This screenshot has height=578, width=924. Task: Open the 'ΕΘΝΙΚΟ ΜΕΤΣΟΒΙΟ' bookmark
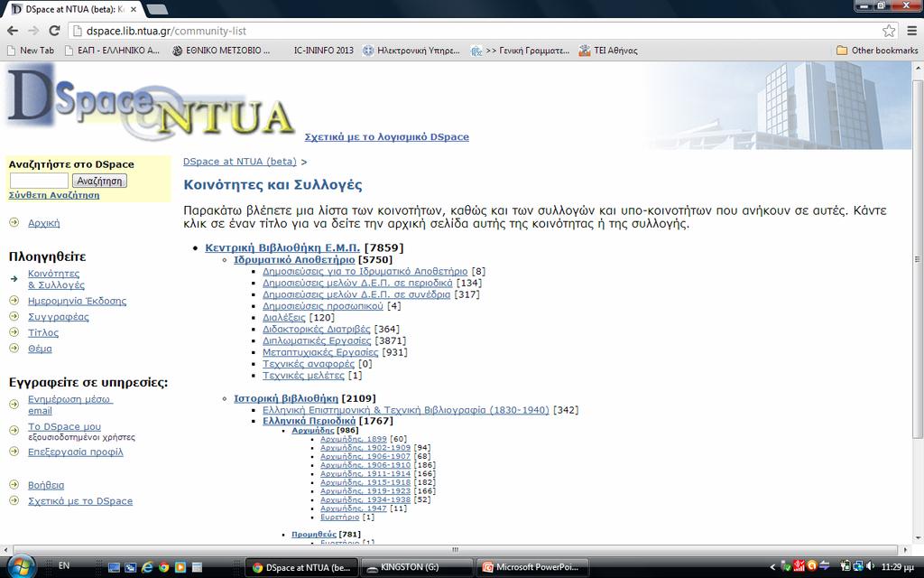pos(221,51)
